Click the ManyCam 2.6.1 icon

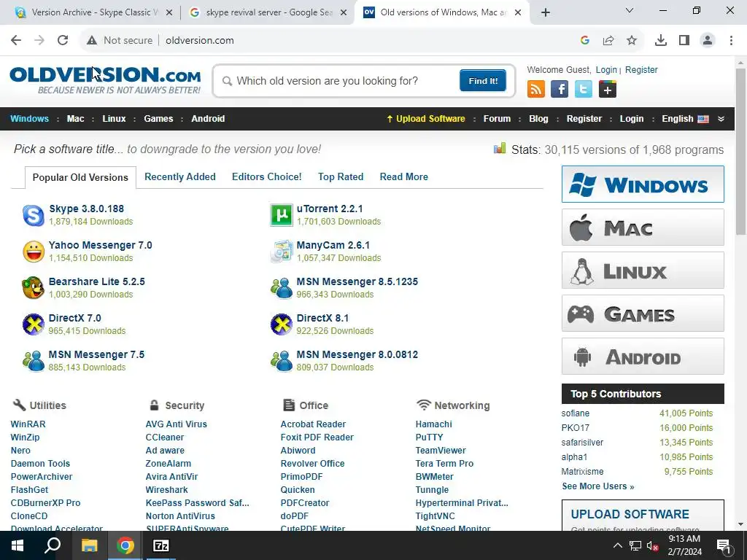point(282,252)
